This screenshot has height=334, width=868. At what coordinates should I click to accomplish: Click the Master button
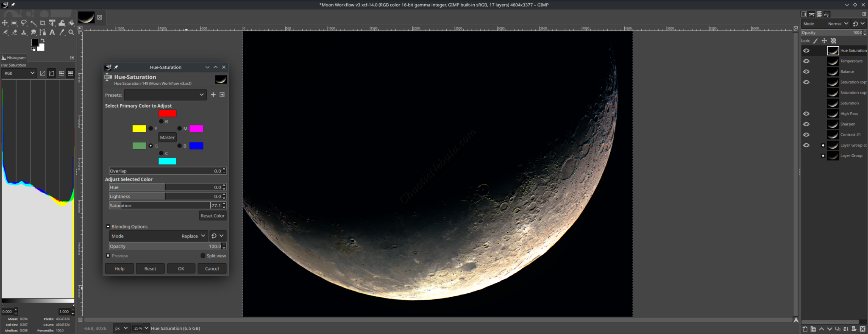(167, 137)
